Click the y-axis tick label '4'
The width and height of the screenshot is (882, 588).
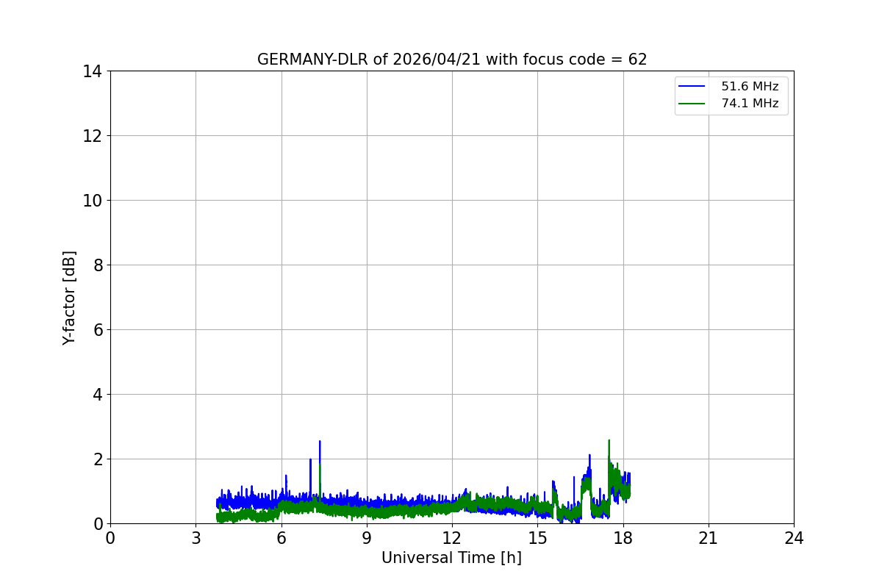click(98, 395)
